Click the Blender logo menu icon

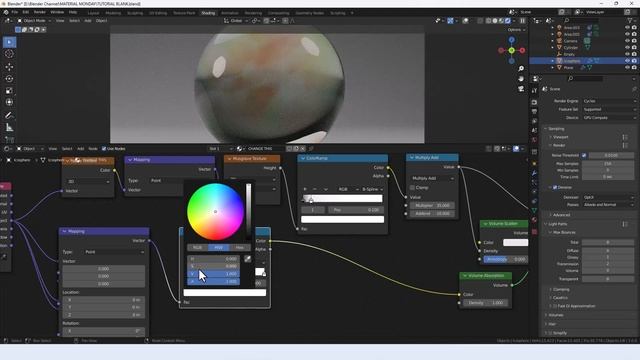(x=6, y=13)
